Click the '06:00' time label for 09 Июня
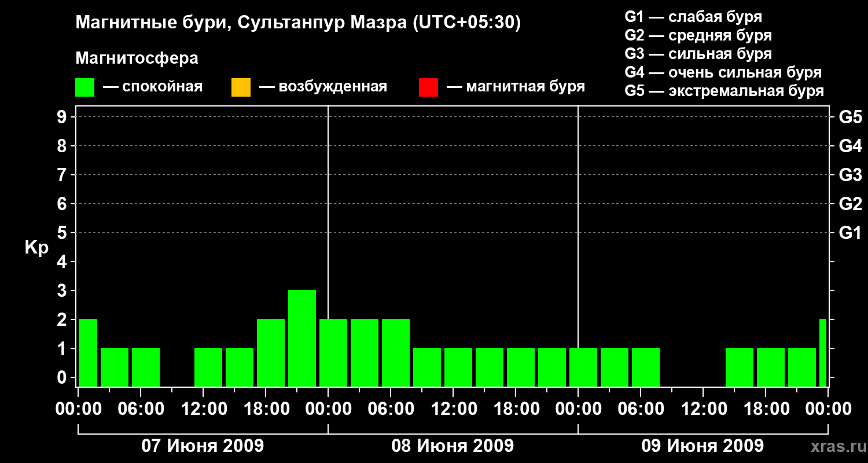This screenshot has height=463, width=868. (x=640, y=410)
